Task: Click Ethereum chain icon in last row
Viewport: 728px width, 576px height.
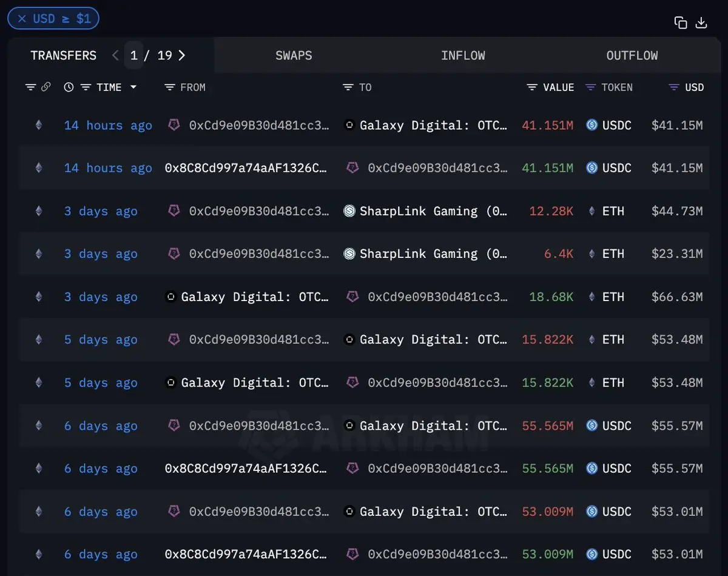Action: pos(39,554)
